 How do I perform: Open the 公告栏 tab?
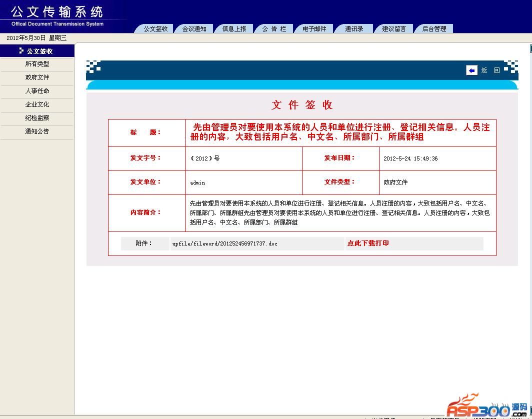tap(274, 29)
